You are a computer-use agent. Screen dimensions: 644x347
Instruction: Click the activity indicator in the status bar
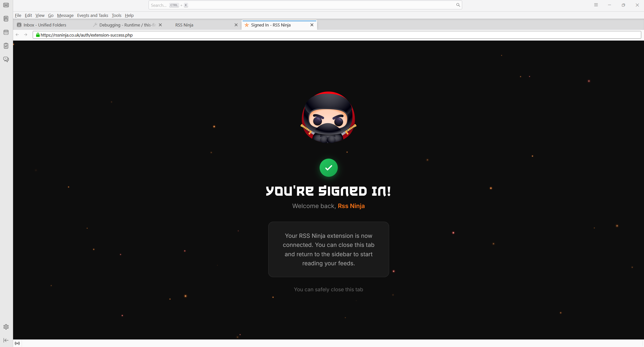17,343
